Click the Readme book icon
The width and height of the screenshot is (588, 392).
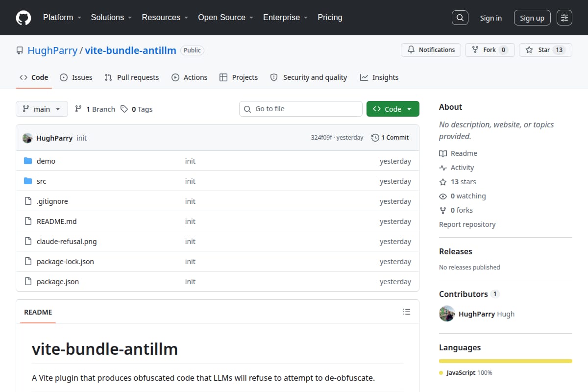pos(443,153)
